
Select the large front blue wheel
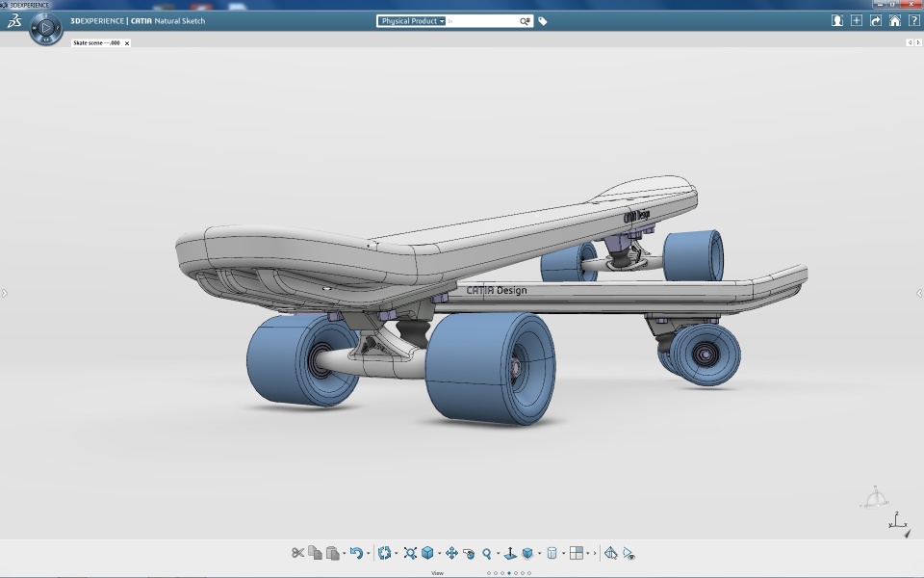point(490,368)
